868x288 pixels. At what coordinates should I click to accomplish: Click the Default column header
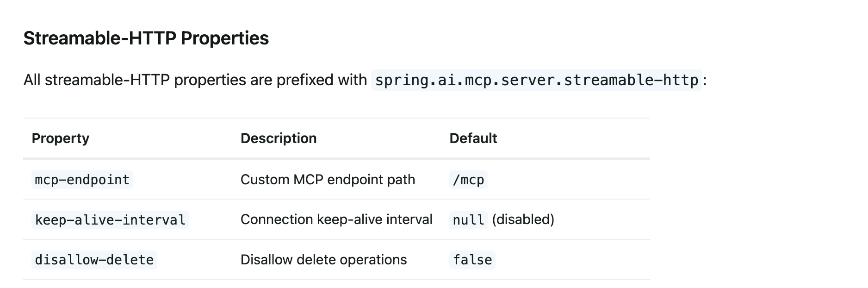[473, 138]
